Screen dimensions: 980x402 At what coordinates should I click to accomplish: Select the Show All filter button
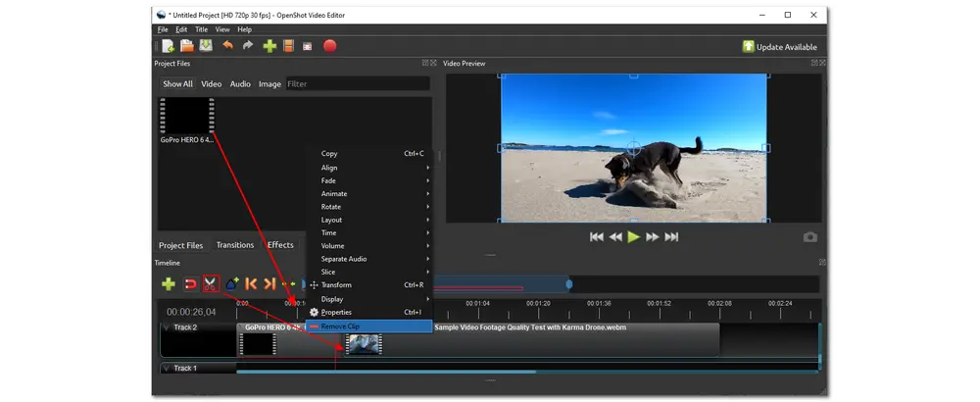pos(177,84)
